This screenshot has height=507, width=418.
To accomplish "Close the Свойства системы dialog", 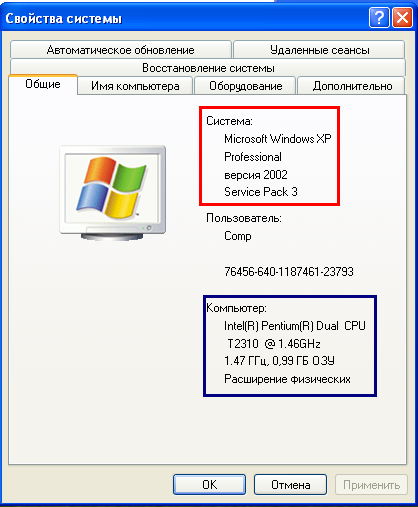I will (402, 18).
